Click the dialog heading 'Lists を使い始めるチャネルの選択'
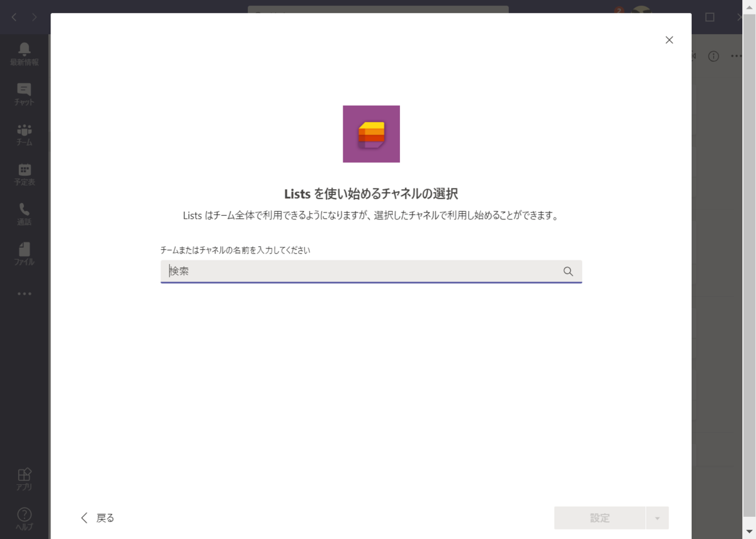The width and height of the screenshot is (756, 539). click(x=371, y=194)
